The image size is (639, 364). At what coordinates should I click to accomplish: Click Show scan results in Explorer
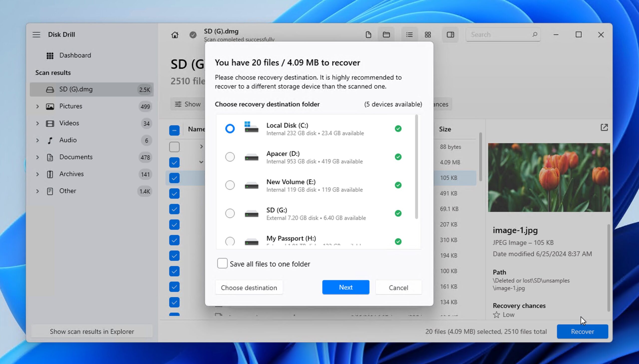pyautogui.click(x=92, y=331)
